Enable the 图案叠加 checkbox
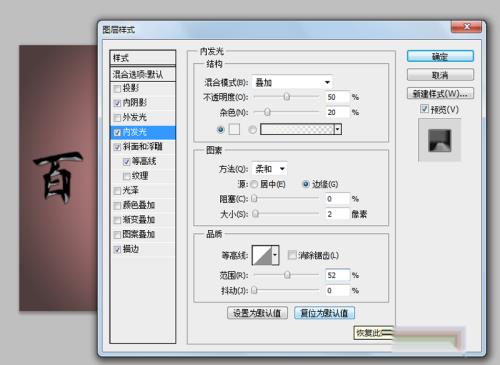This screenshot has width=500, height=365. pyautogui.click(x=117, y=235)
